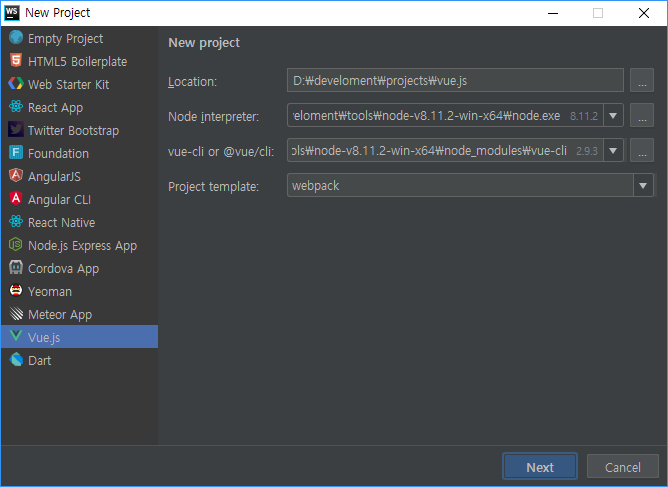Select Foundation label
Screen dimensions: 668x487
point(58,154)
